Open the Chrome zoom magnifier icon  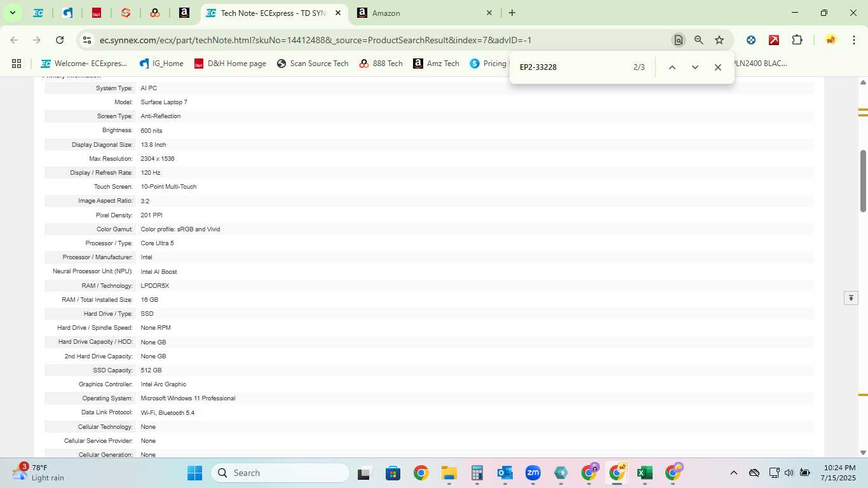click(699, 40)
